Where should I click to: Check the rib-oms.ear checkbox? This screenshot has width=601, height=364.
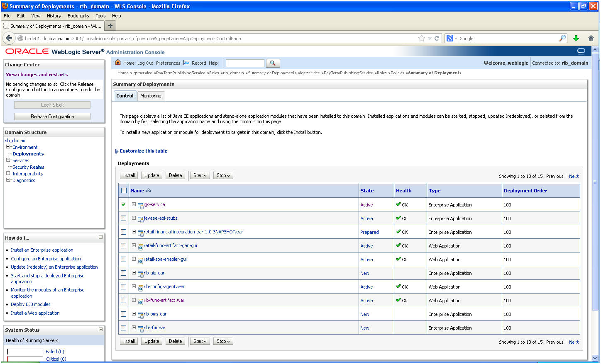pos(124,314)
